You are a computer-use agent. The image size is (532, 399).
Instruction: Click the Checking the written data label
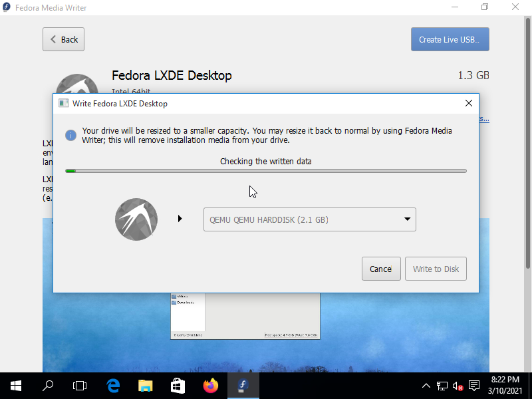pyautogui.click(x=265, y=161)
